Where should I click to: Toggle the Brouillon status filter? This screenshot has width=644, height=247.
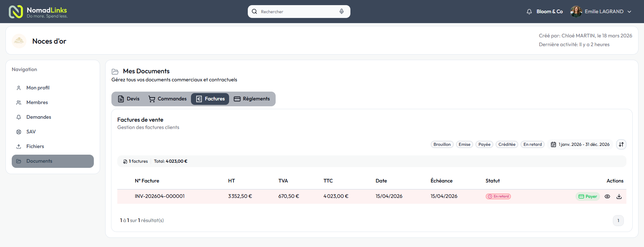click(442, 144)
